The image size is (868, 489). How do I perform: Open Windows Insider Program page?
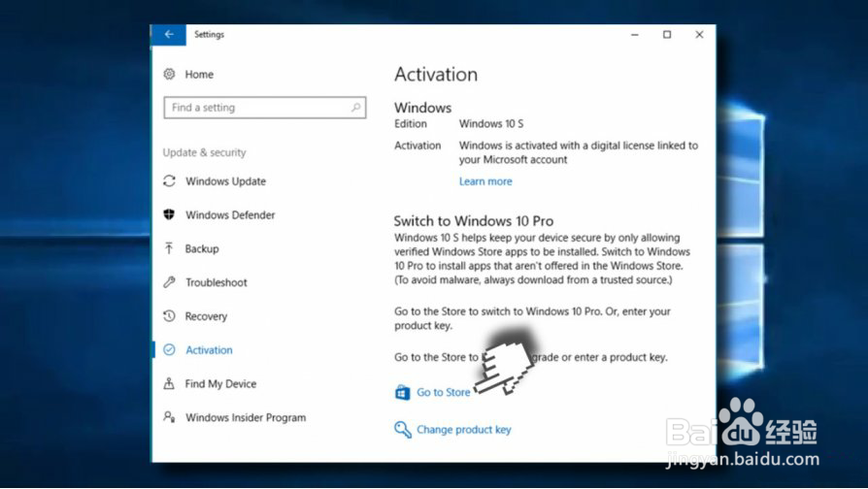tap(246, 417)
